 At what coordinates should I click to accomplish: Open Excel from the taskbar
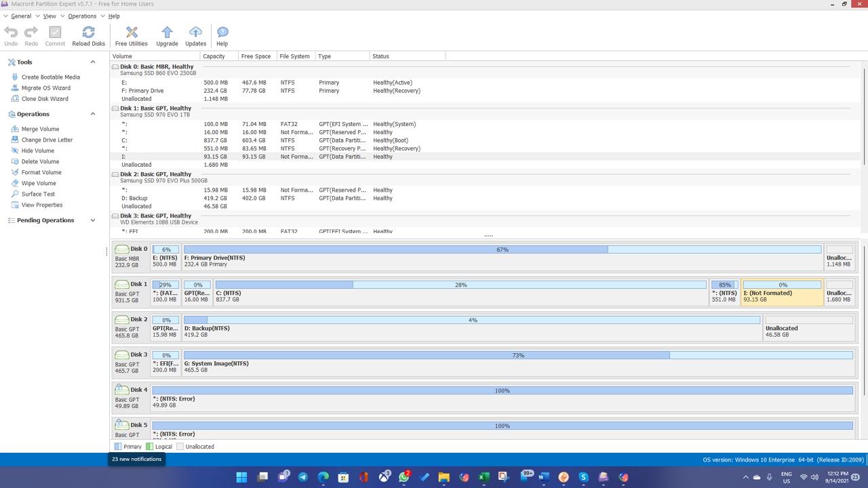pos(484,477)
